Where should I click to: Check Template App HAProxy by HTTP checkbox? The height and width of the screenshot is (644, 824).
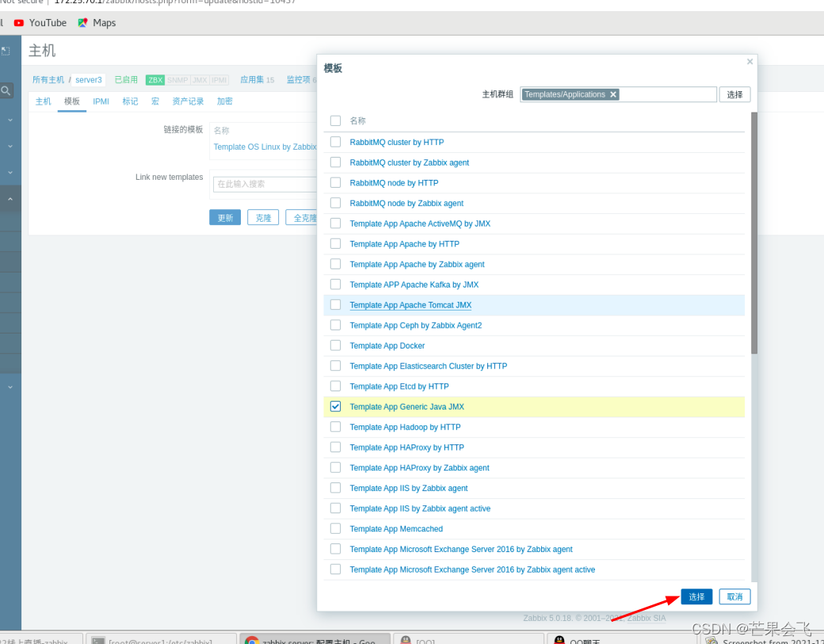(x=335, y=447)
